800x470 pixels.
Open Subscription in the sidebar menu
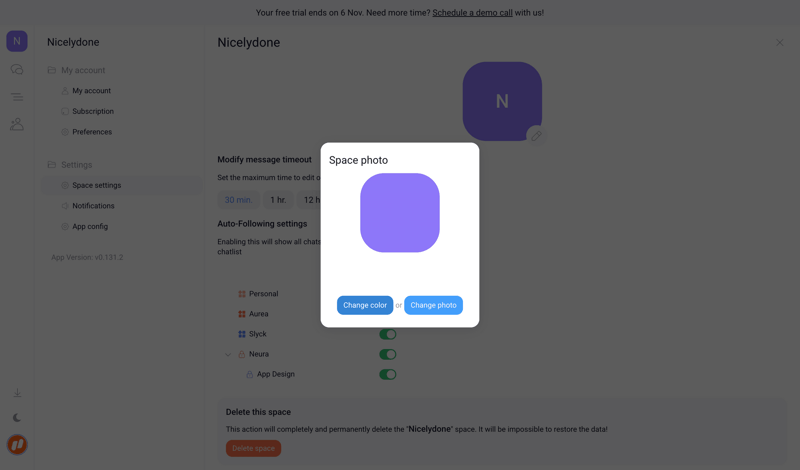[92, 111]
